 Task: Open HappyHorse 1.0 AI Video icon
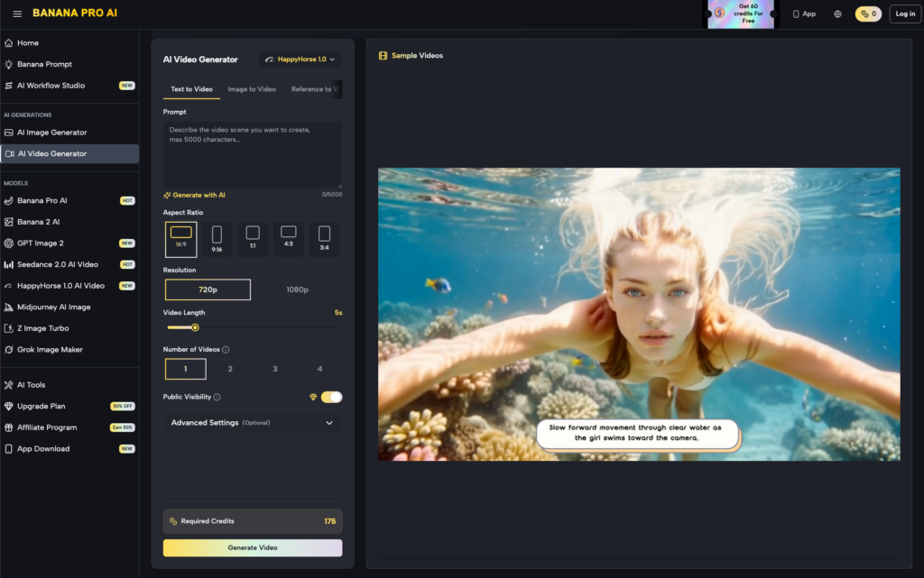pyautogui.click(x=9, y=286)
